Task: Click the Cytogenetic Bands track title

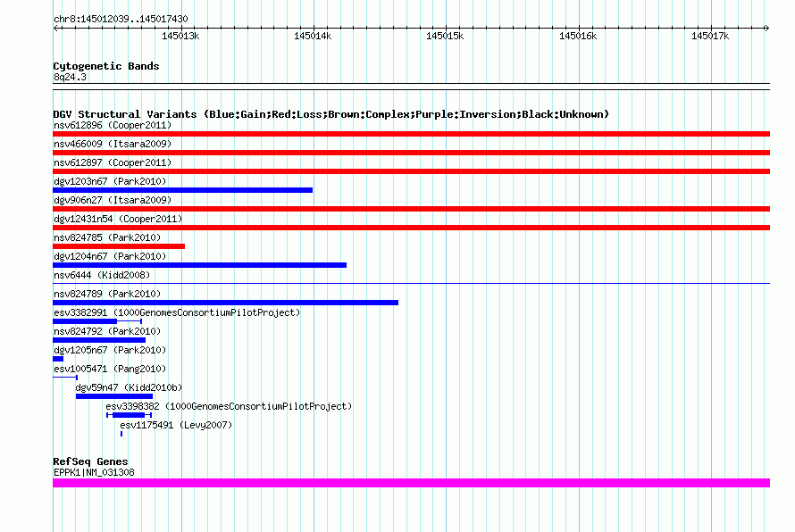Action: [106, 66]
